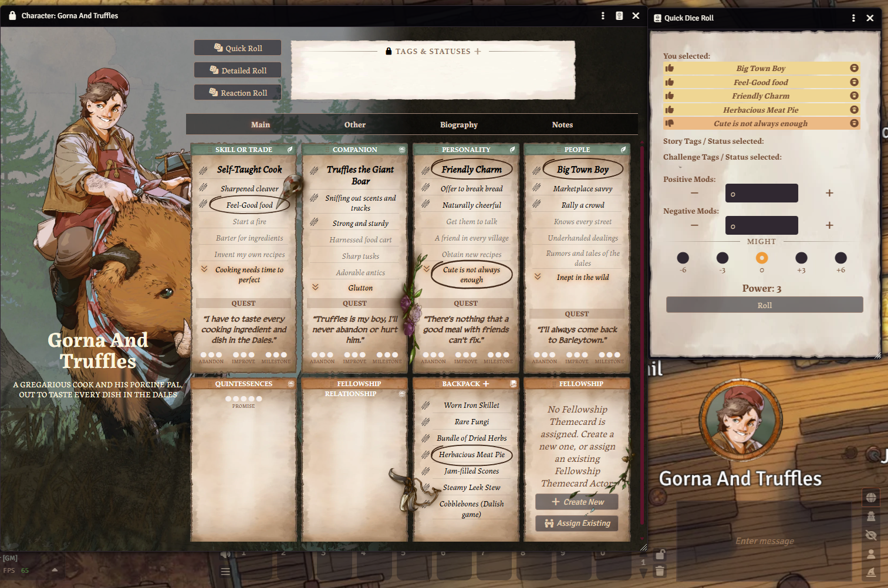Viewport: 888px width, 588px height.
Task: Click first Promise dot under Quintessences
Action: click(x=228, y=399)
